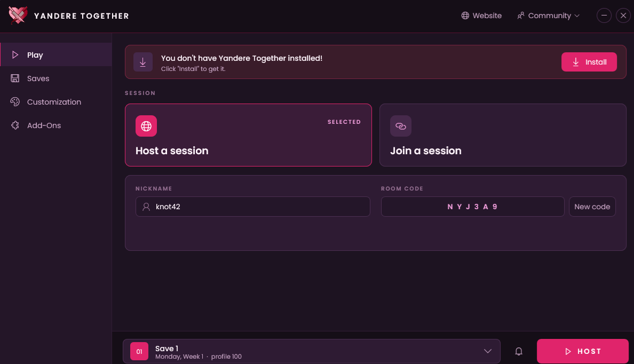Click the Customization palette icon
Image resolution: width=634 pixels, height=364 pixels.
pyautogui.click(x=15, y=102)
